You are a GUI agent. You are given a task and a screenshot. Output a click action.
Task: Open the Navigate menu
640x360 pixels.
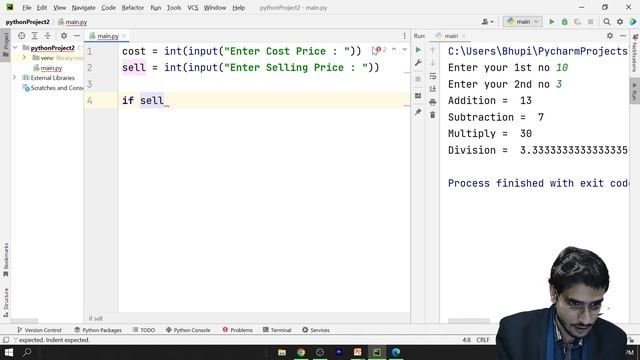click(x=83, y=8)
